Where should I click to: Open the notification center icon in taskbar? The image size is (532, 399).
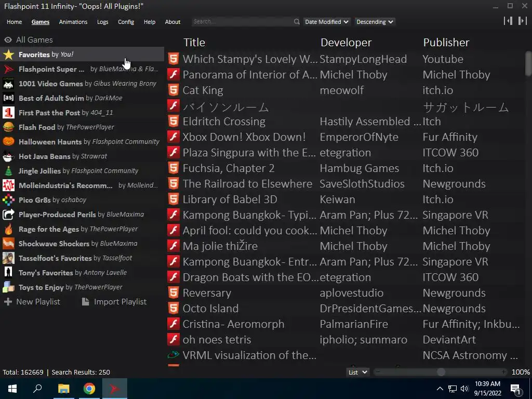(x=515, y=389)
